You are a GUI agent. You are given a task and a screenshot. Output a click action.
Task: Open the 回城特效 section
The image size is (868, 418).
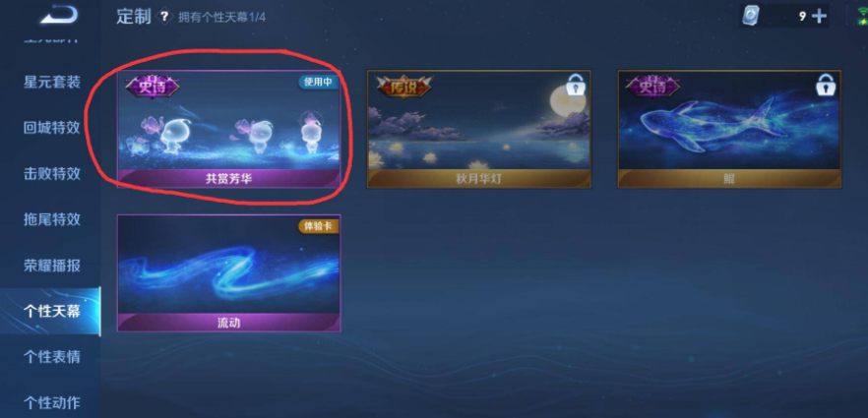pyautogui.click(x=52, y=128)
